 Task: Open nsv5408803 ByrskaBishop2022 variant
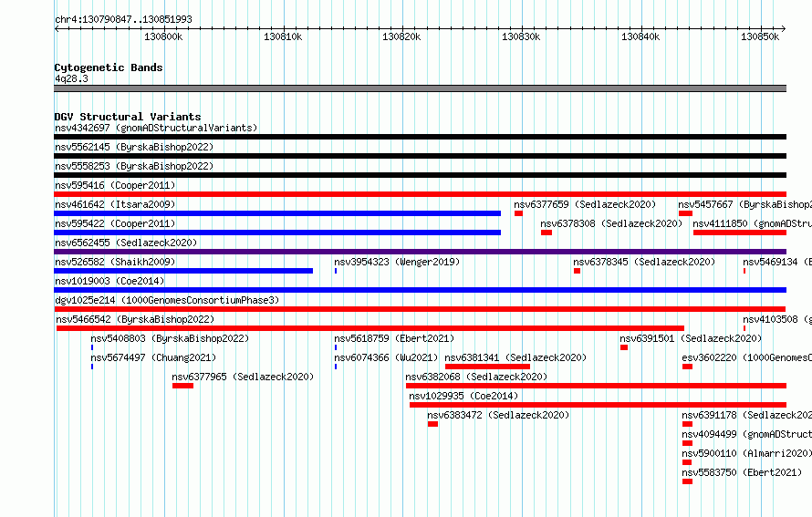170,338
